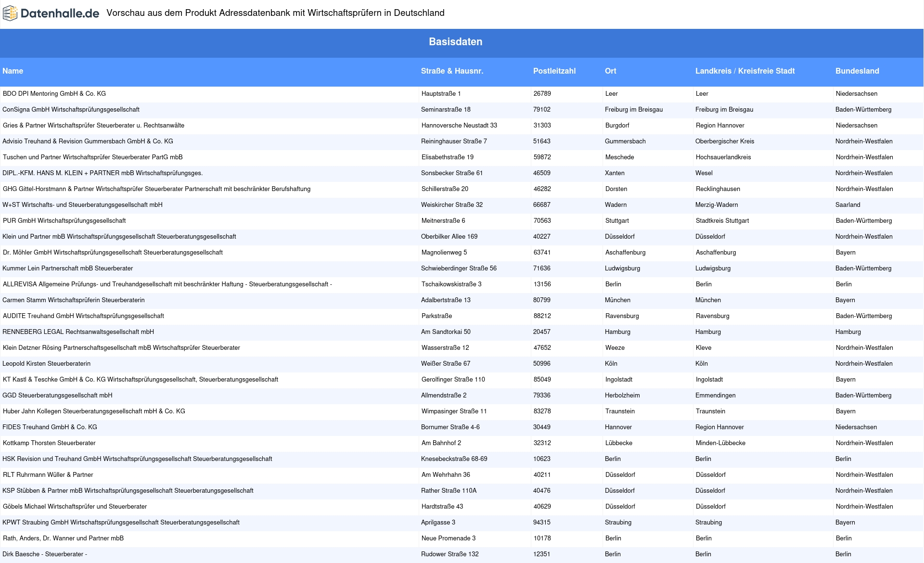Click DIPL.-KFM. HANS M. KLEIN + PARTNER name

[103, 173]
